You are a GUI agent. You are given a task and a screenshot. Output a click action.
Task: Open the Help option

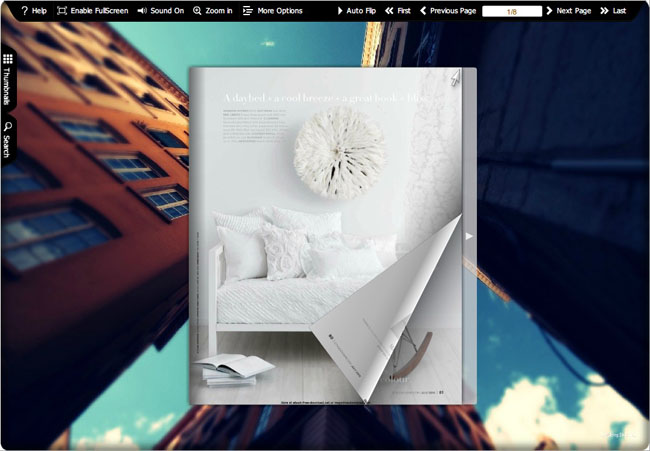(x=34, y=11)
